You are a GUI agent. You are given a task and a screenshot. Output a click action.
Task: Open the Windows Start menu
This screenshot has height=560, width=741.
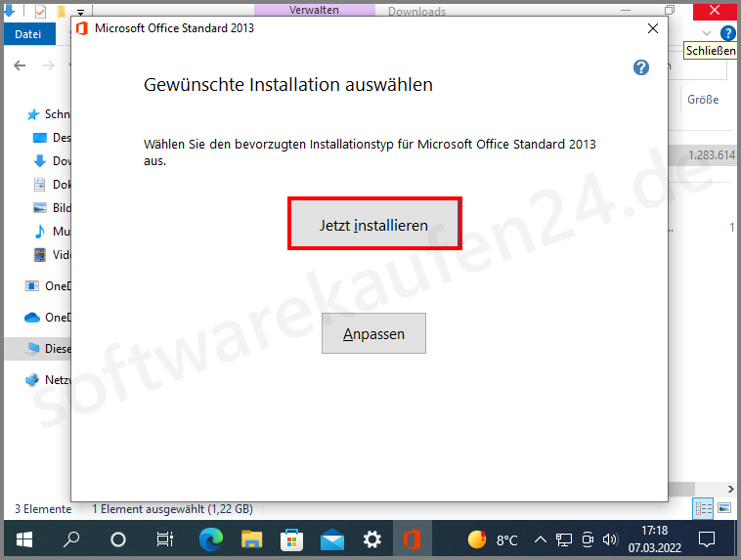point(24,539)
